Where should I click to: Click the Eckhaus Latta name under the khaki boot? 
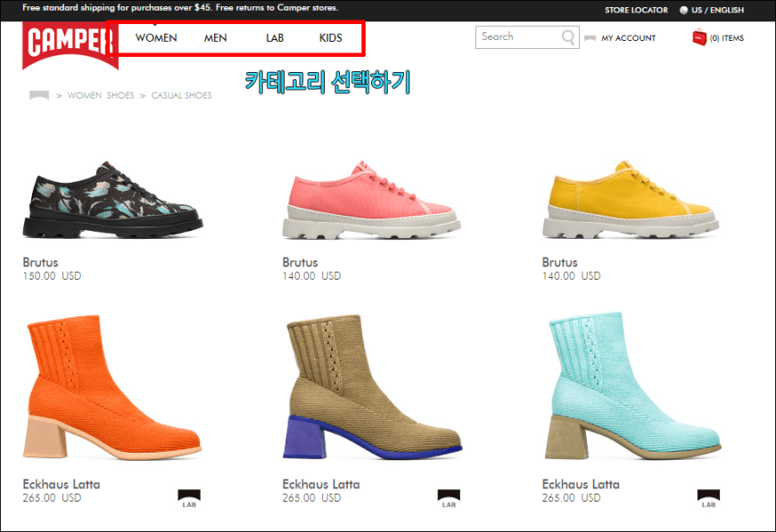point(321,485)
